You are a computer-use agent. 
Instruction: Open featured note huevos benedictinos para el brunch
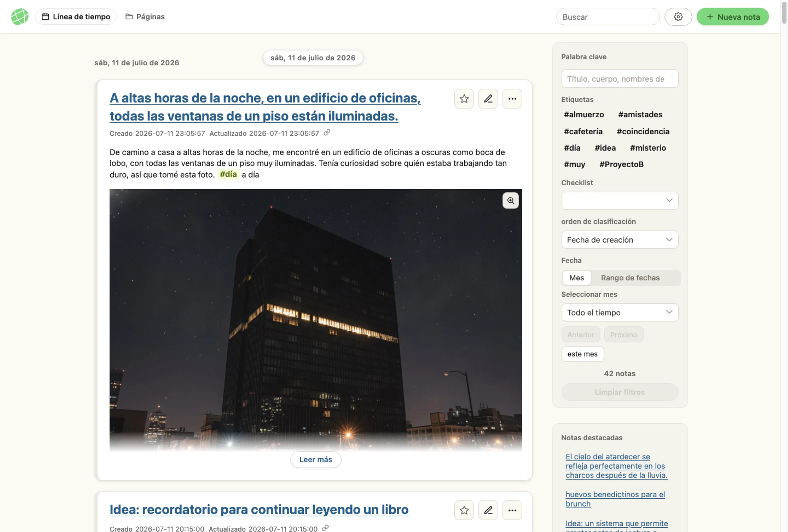click(x=615, y=499)
